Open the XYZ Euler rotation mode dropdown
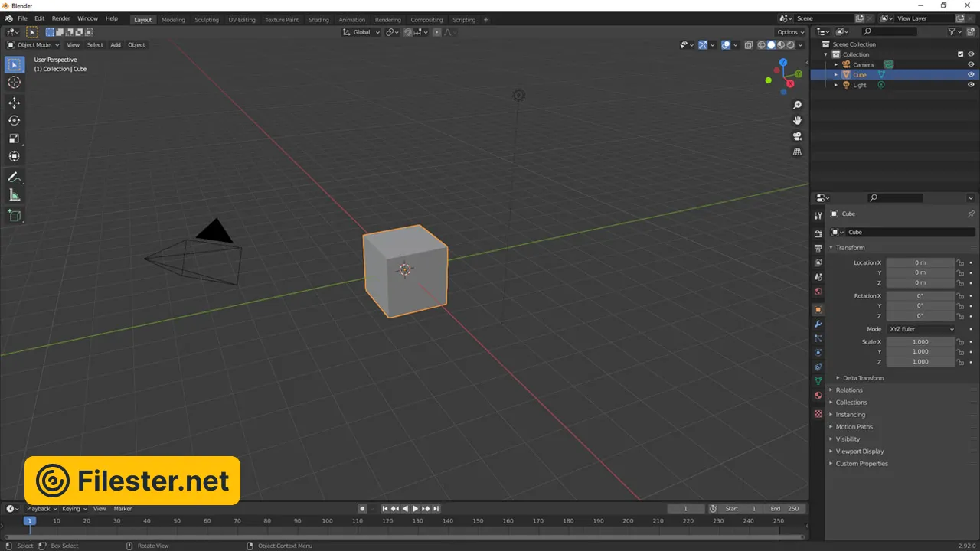Image resolution: width=980 pixels, height=551 pixels. 921,329
